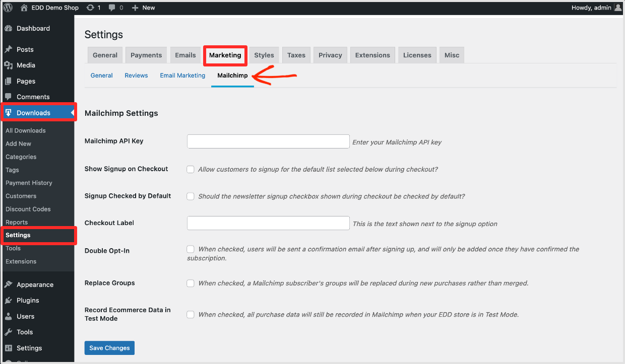Open the Privacy settings tab
The height and width of the screenshot is (364, 625).
coord(330,55)
